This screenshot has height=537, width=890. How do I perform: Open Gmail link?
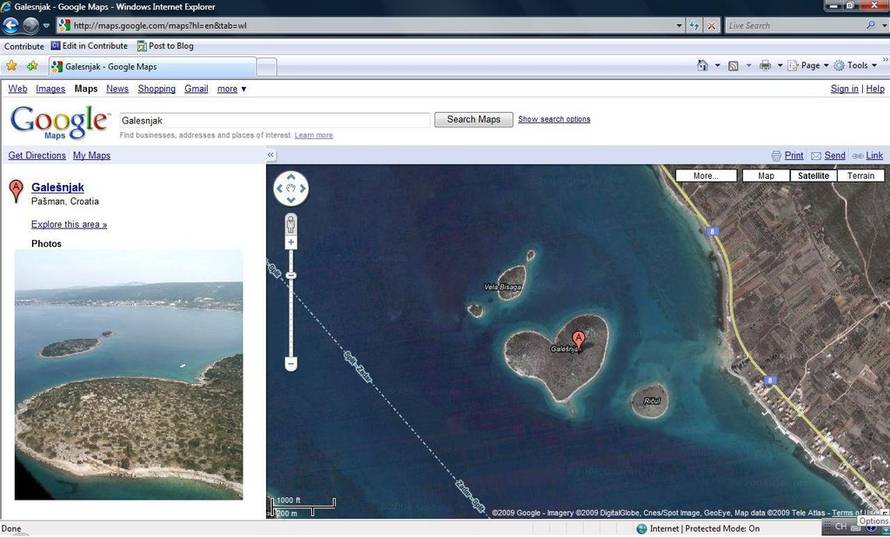point(196,89)
